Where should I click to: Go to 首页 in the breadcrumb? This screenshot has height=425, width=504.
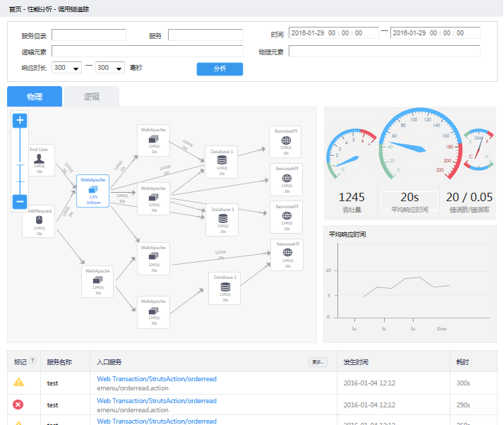pyautogui.click(x=15, y=9)
